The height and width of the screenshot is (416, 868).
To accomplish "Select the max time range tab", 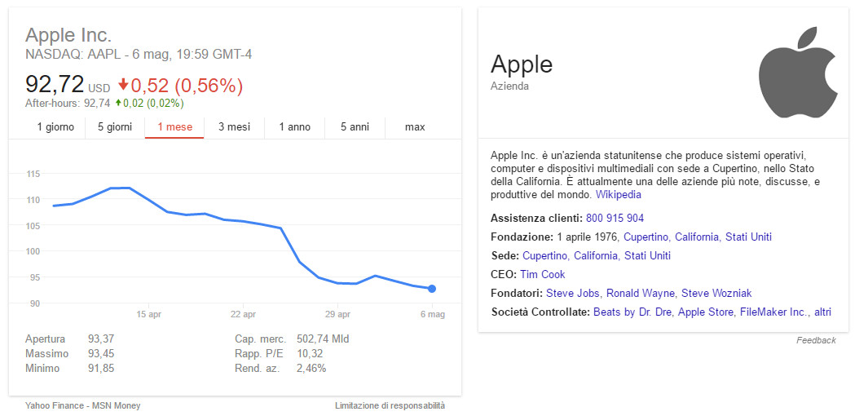I will coord(415,126).
